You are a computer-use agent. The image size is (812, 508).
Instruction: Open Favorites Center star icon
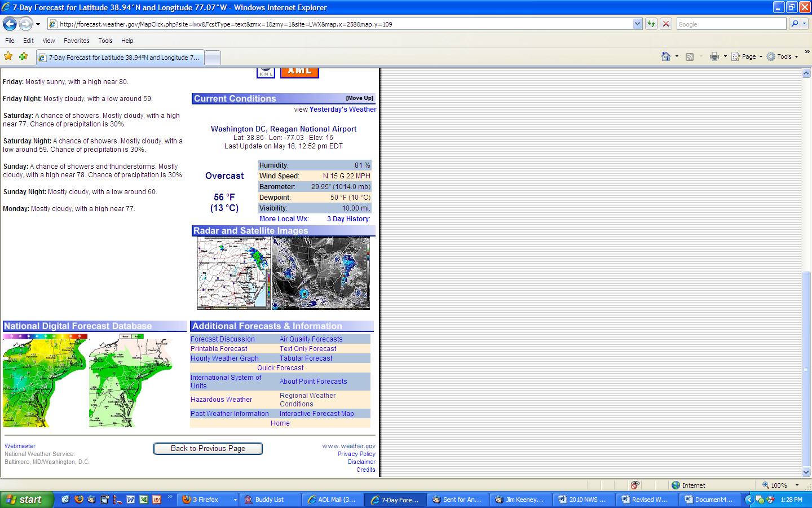coord(8,56)
